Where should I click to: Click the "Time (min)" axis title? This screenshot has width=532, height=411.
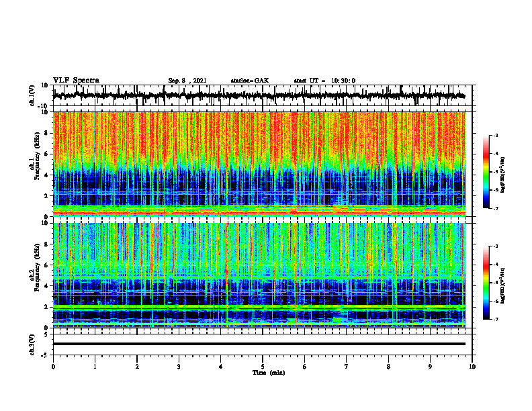269,373
